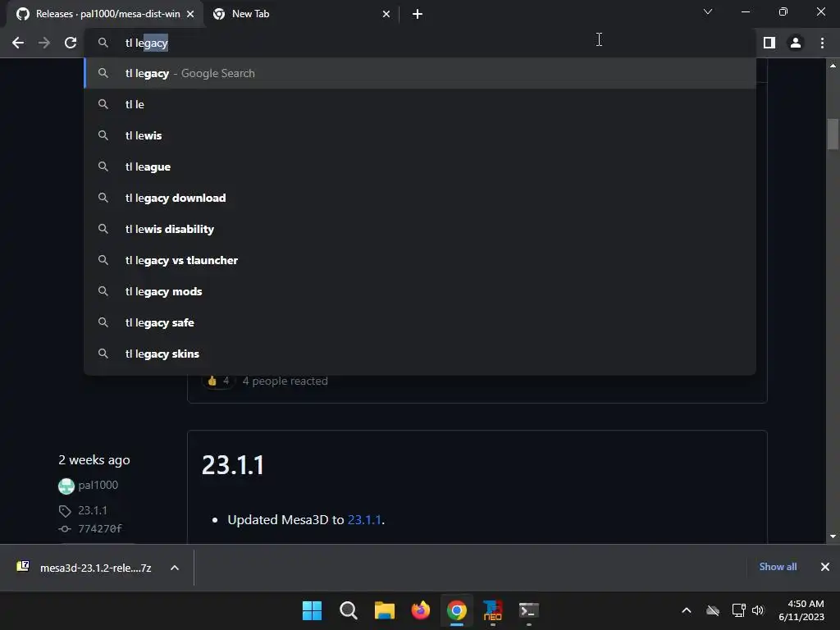Show hidden system tray icons
Image resolution: width=840 pixels, height=630 pixels.
pos(687,610)
